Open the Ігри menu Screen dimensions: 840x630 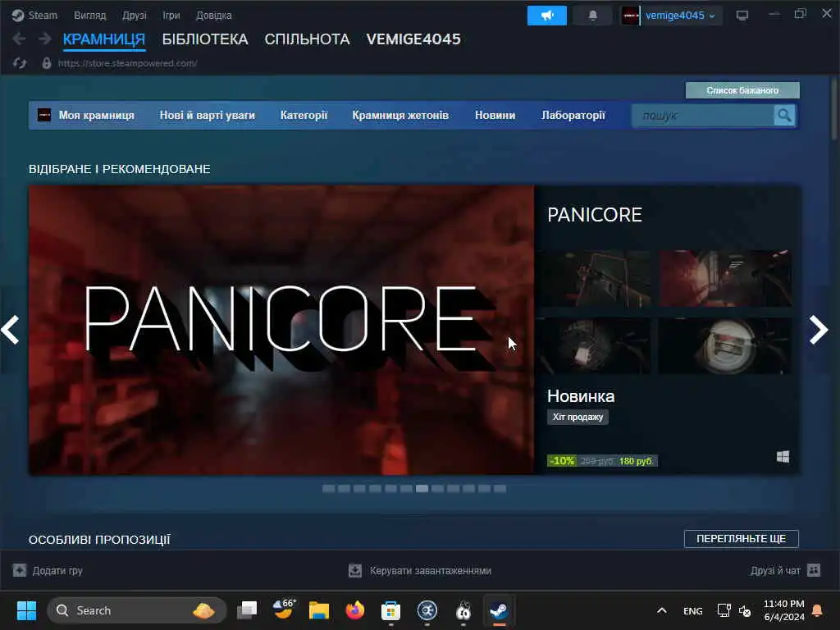[171, 15]
